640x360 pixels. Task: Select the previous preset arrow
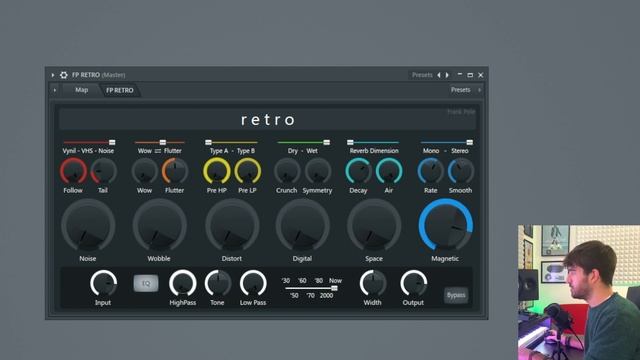tap(439, 75)
